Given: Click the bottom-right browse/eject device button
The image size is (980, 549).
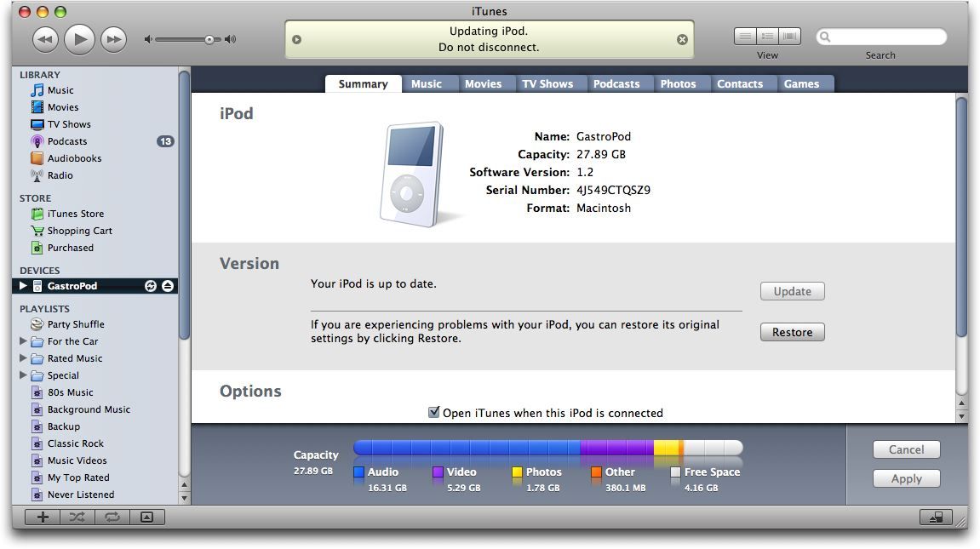Looking at the screenshot, I should coord(937,518).
